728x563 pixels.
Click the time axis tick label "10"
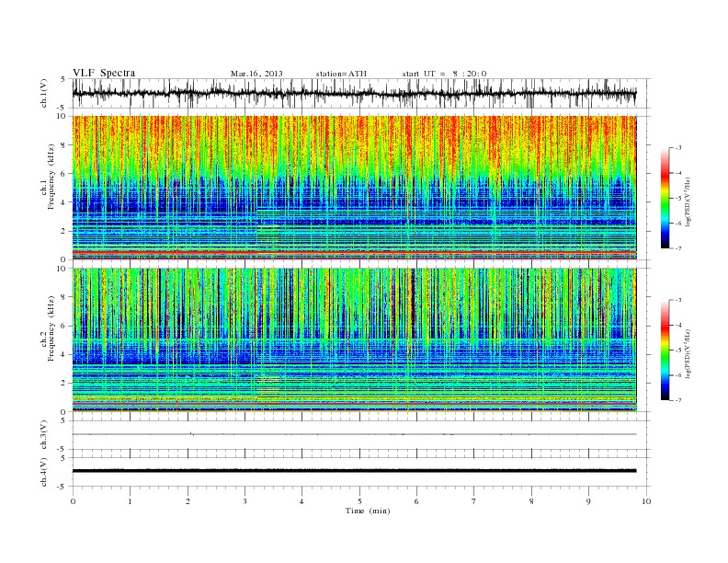click(x=646, y=501)
